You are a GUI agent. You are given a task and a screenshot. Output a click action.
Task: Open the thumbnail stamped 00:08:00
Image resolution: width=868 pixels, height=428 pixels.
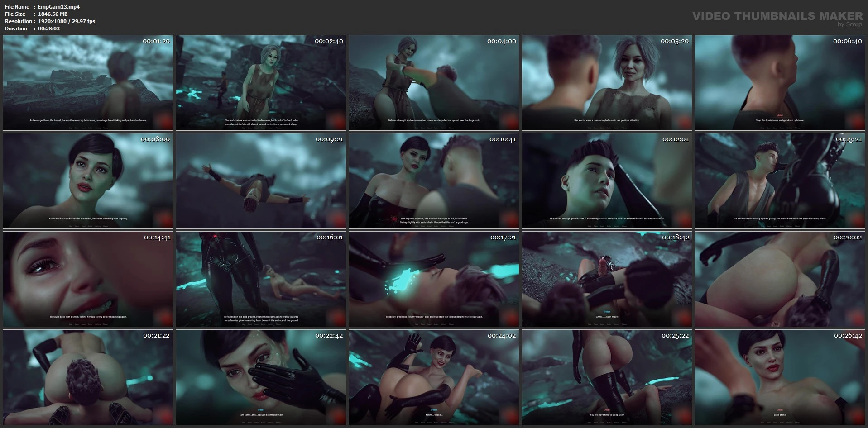88,181
